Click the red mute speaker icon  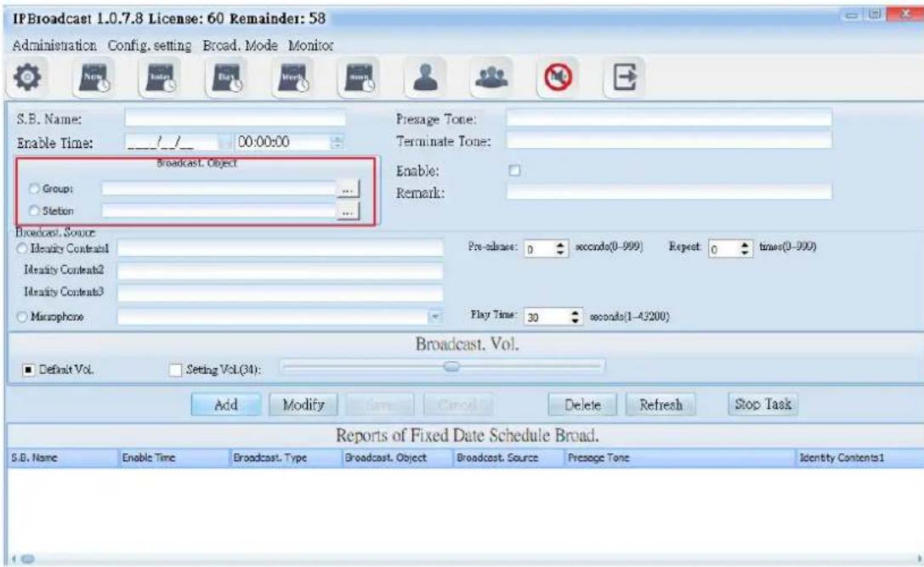pyautogui.click(x=558, y=77)
